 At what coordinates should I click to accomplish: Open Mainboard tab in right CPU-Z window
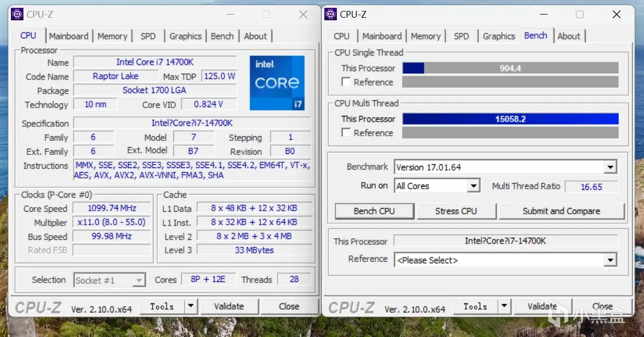(x=382, y=36)
